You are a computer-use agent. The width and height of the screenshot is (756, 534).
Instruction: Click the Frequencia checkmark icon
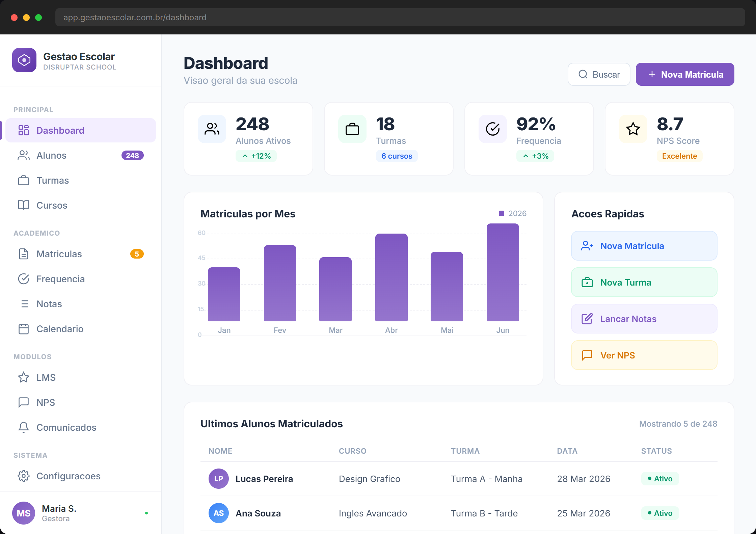23,278
